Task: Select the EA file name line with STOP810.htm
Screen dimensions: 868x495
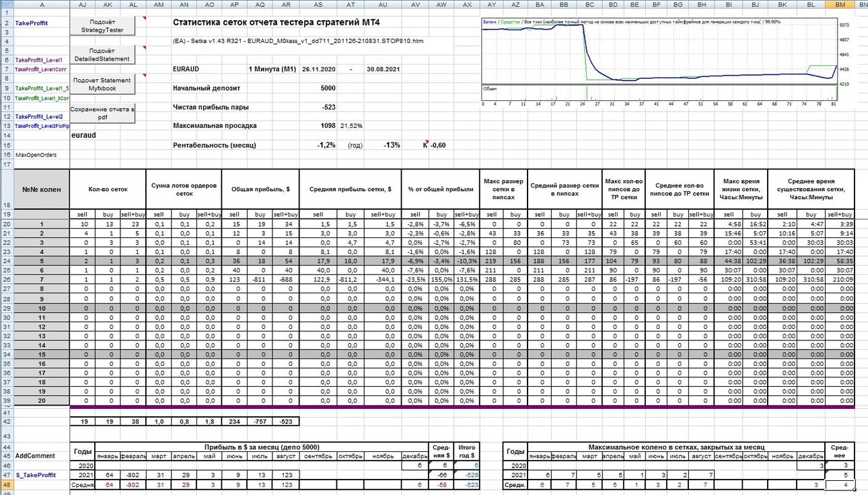Action: tap(298, 42)
